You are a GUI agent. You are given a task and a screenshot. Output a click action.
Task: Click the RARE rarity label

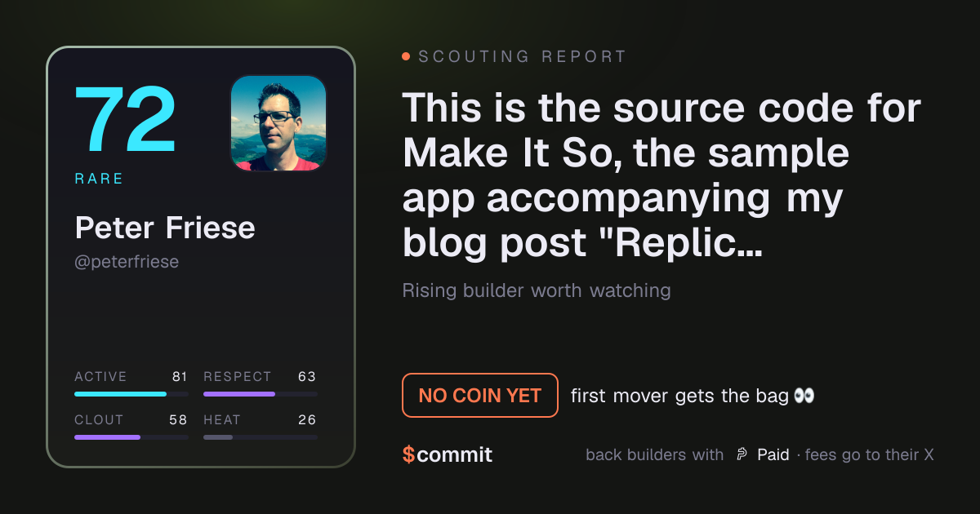click(x=99, y=179)
